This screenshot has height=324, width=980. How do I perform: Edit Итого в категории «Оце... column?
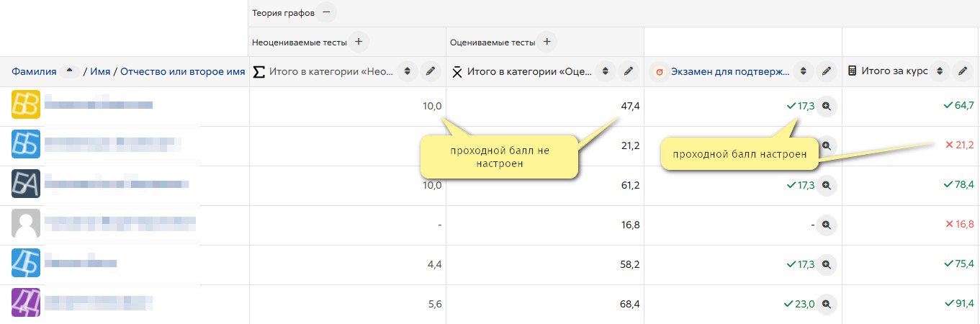(x=629, y=71)
